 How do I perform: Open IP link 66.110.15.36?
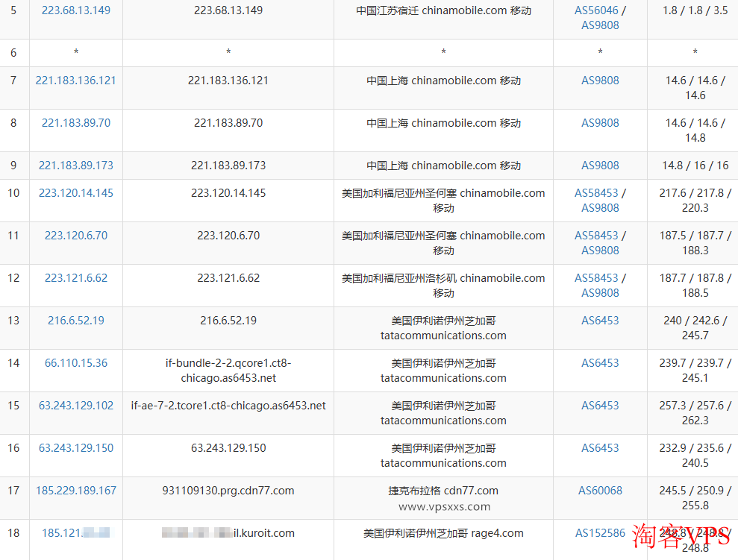(76, 363)
